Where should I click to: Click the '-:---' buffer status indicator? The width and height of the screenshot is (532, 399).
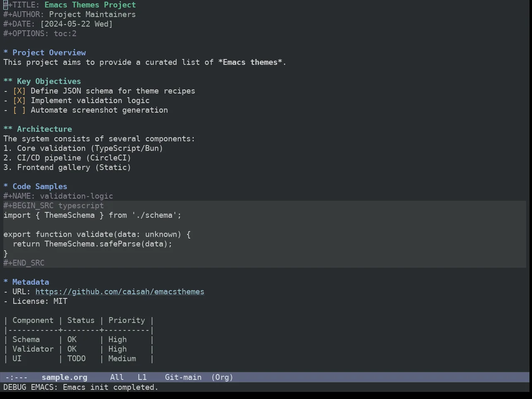(x=17, y=377)
